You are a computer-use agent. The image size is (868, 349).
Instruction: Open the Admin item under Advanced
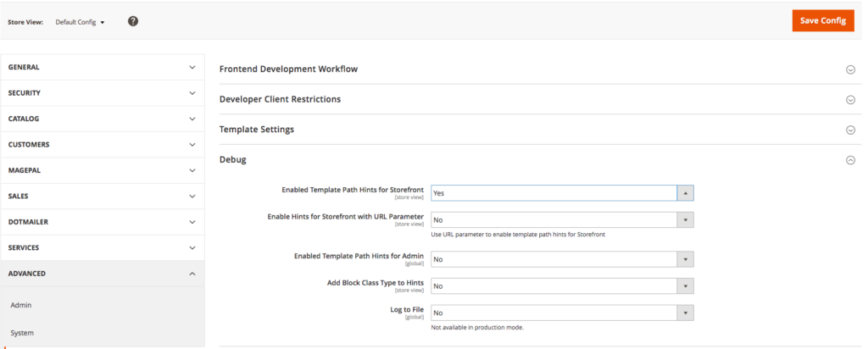[x=21, y=305]
